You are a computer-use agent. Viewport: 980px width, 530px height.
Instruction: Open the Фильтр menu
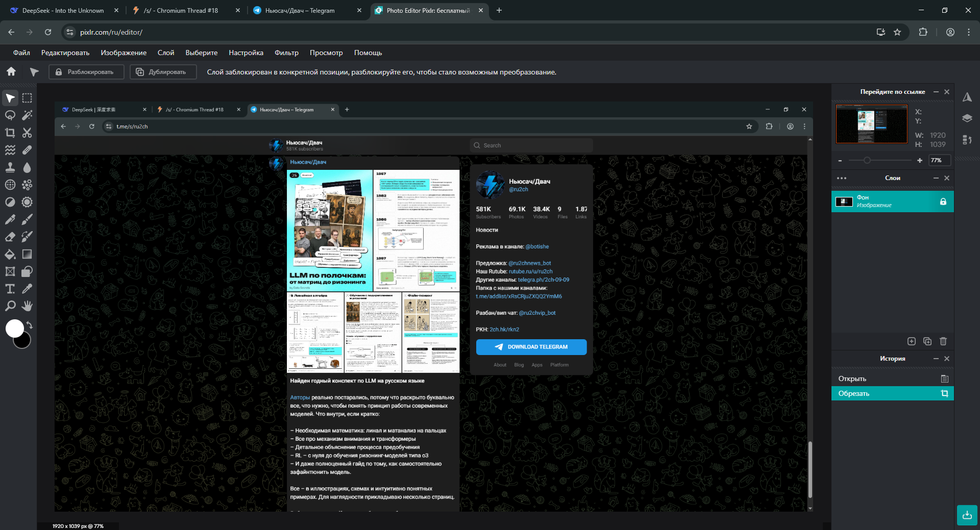[x=286, y=53]
